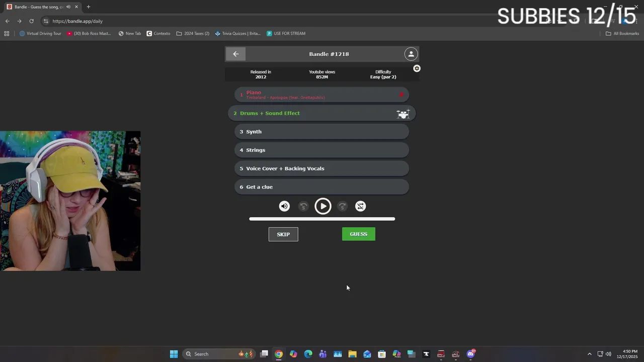Select the Piano instrument row
Viewport: 644px width, 362px height.
(x=321, y=95)
